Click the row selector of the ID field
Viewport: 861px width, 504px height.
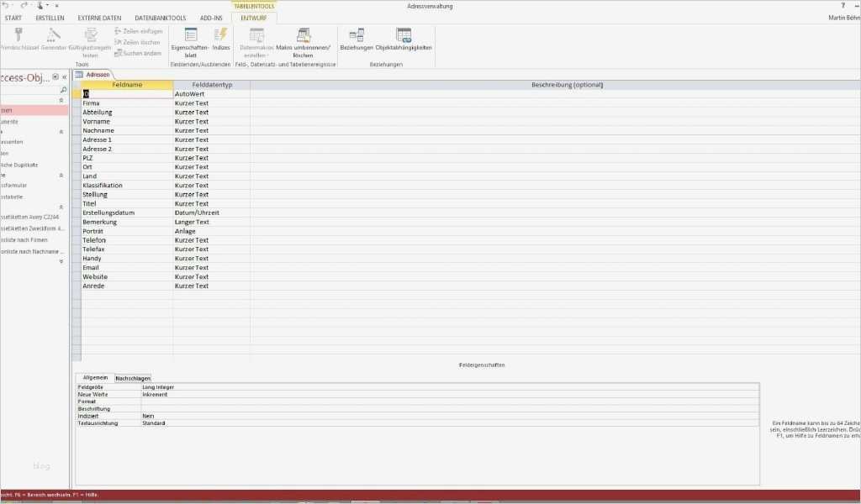tap(77, 94)
